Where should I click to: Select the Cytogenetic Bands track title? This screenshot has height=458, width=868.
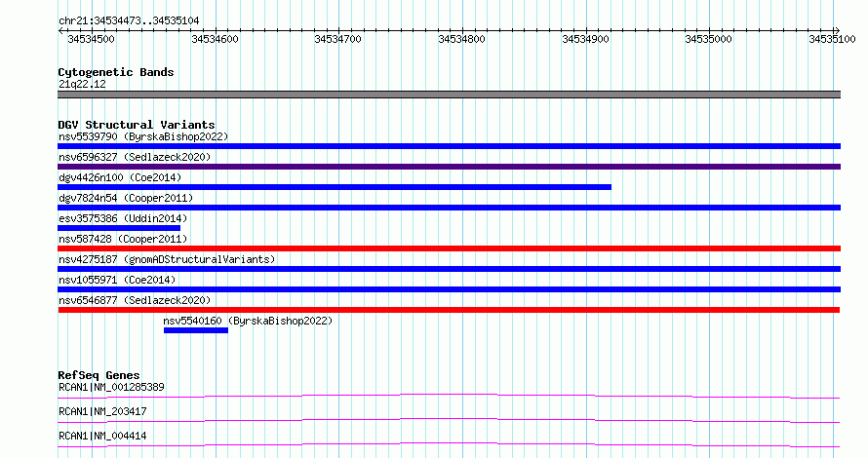116,72
